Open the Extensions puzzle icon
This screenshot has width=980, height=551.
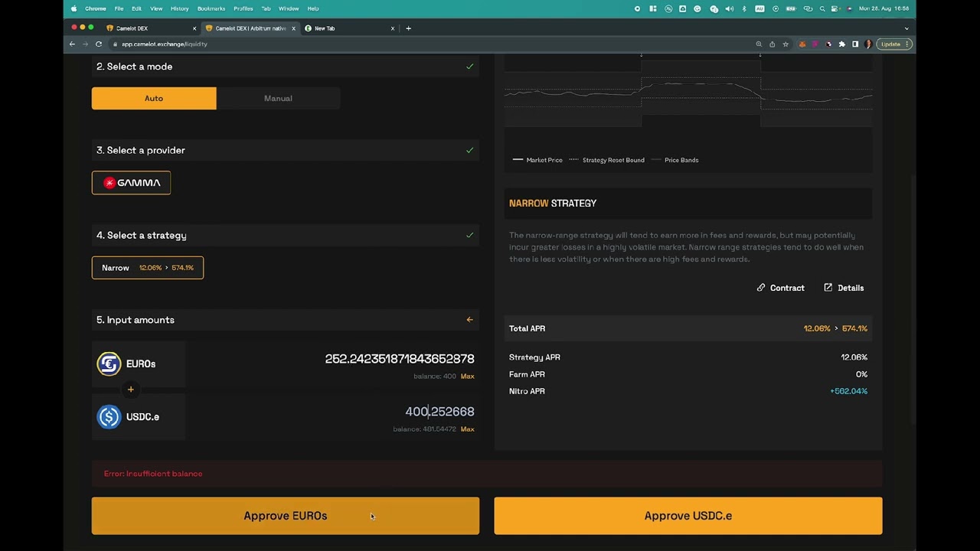842,44
